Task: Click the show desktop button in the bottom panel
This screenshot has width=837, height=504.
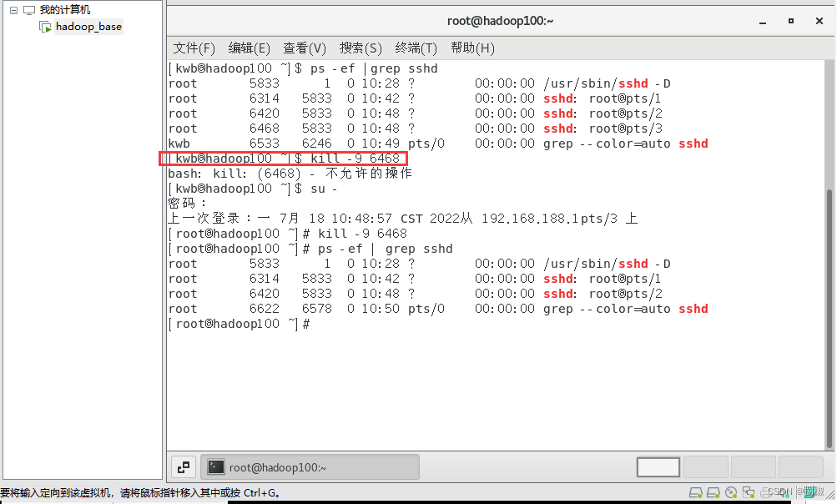Action: tap(183, 467)
